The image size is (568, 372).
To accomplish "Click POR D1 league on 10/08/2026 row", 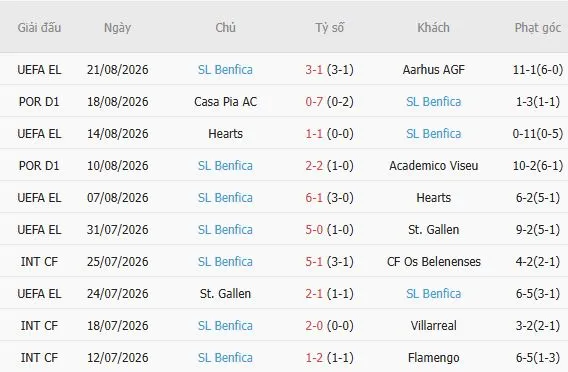I will click(x=39, y=166).
